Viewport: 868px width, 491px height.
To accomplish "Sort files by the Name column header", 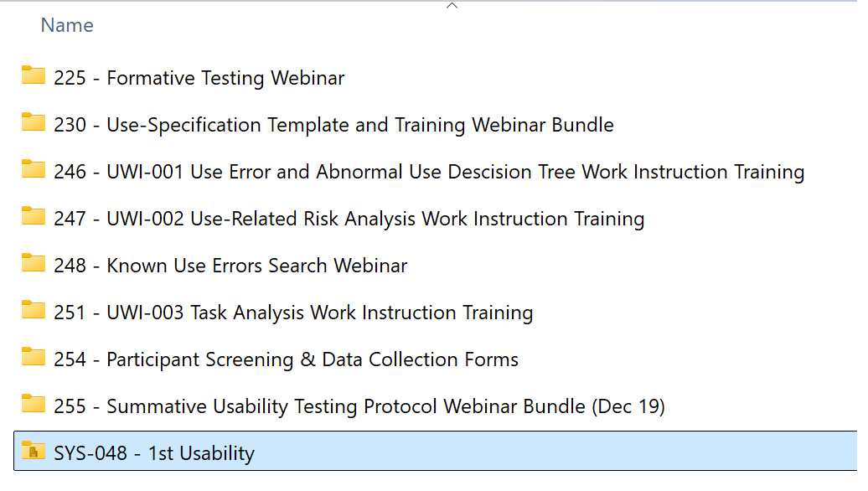I will 67,25.
